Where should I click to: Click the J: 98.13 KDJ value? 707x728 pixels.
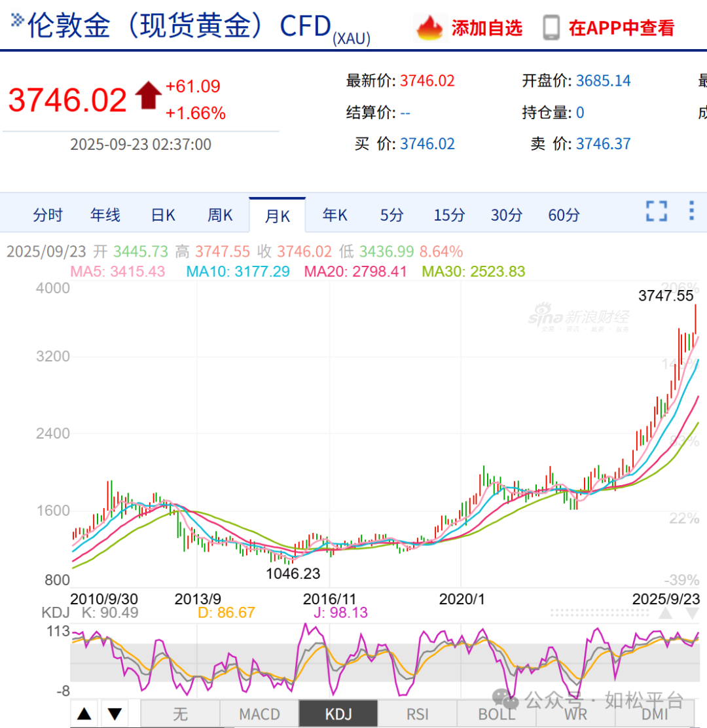340,612
